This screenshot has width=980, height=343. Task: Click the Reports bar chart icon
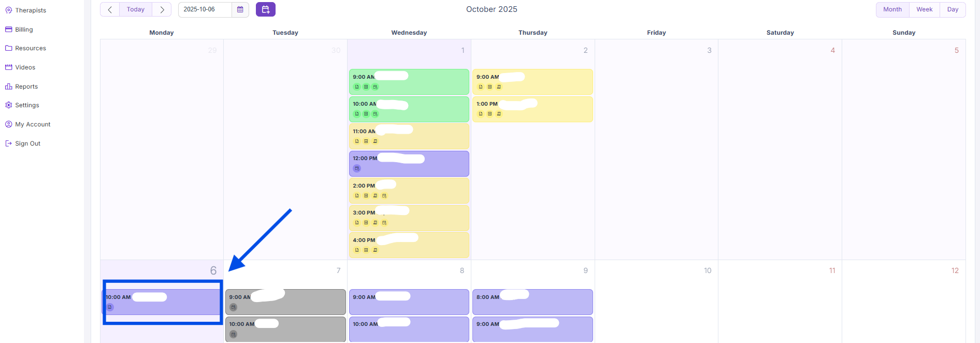8,87
